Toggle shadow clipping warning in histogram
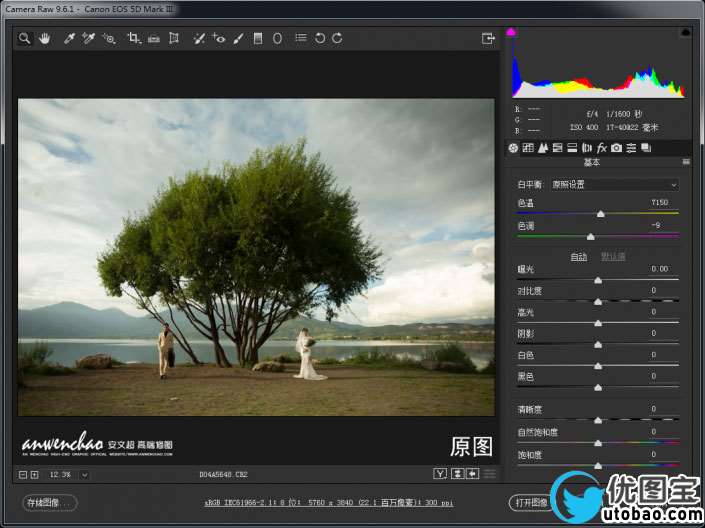This screenshot has height=528, width=705. [512, 32]
